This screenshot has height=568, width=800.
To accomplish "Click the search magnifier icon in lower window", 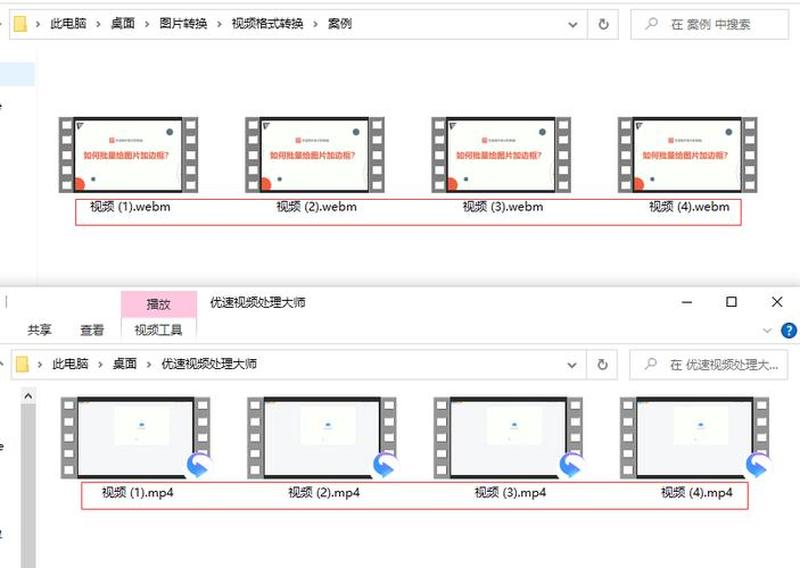I will 651,363.
